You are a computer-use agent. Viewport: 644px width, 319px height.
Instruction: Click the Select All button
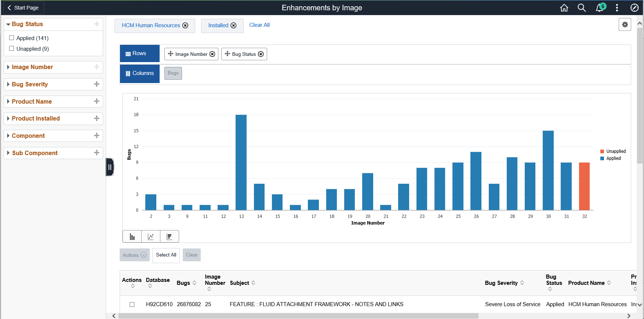tap(166, 255)
